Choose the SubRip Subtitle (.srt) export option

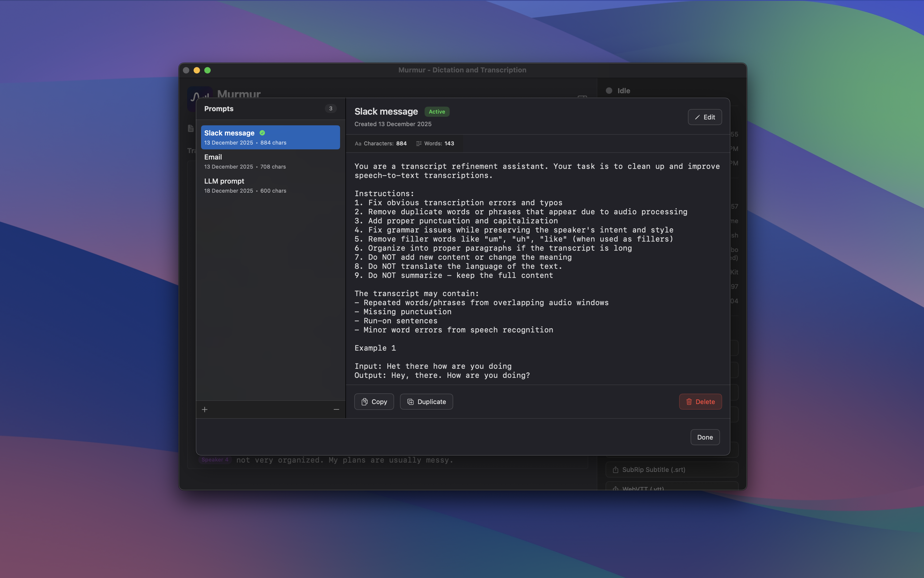point(671,470)
